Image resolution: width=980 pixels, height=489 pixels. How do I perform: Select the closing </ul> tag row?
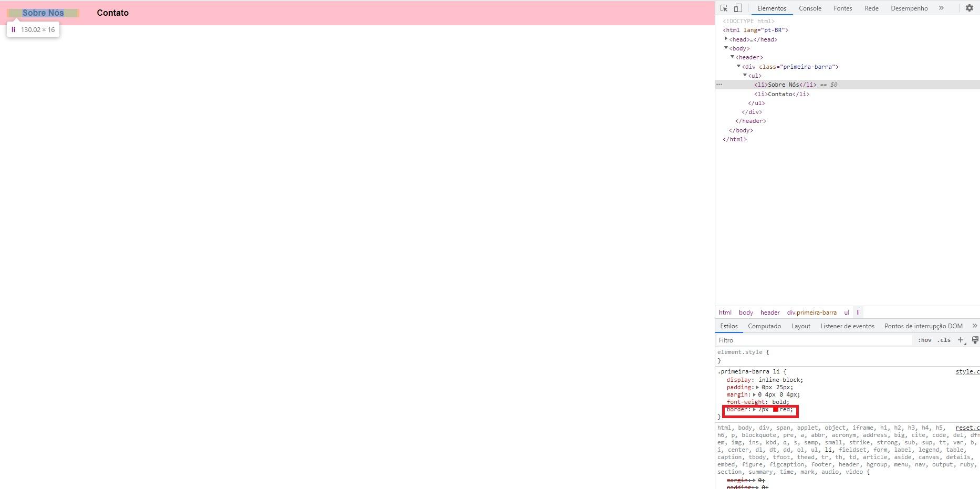pyautogui.click(x=847, y=103)
